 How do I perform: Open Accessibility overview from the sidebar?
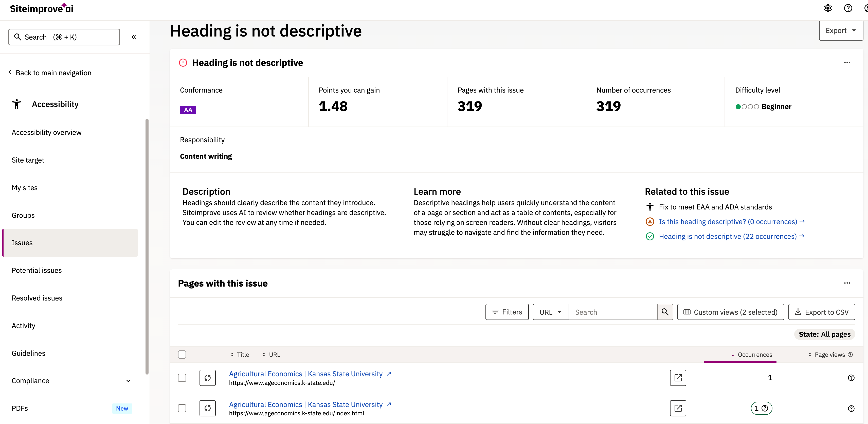tap(46, 132)
